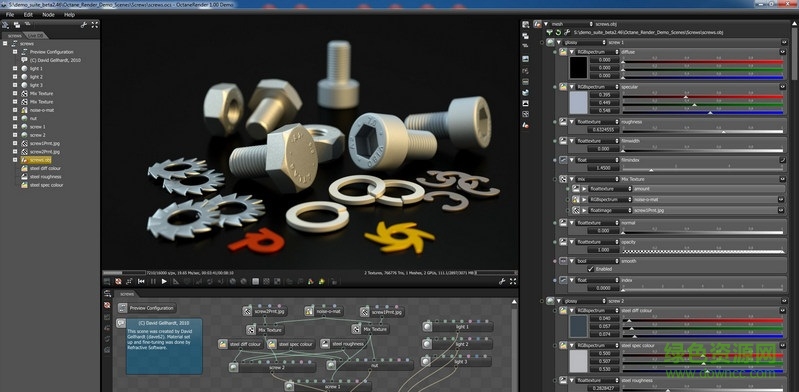The height and width of the screenshot is (392, 799).
Task: Click the mesh type icon atop node inspector
Action: click(537, 24)
